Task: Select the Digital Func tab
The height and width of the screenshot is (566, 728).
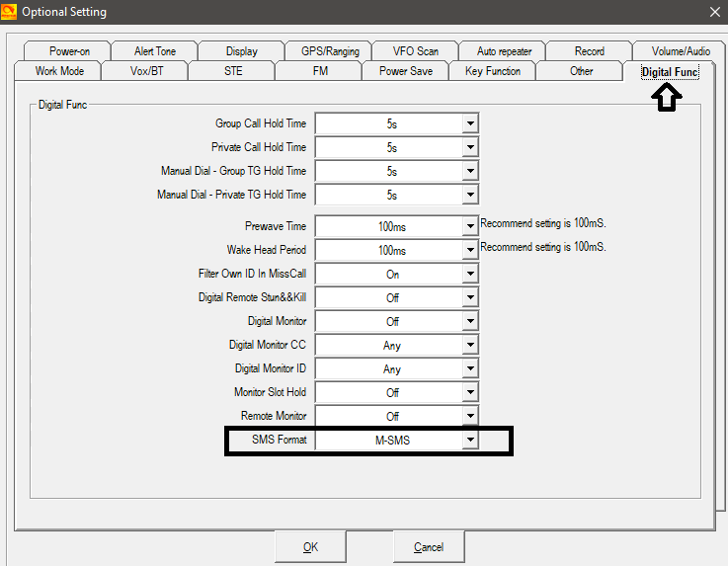Action: tap(669, 71)
